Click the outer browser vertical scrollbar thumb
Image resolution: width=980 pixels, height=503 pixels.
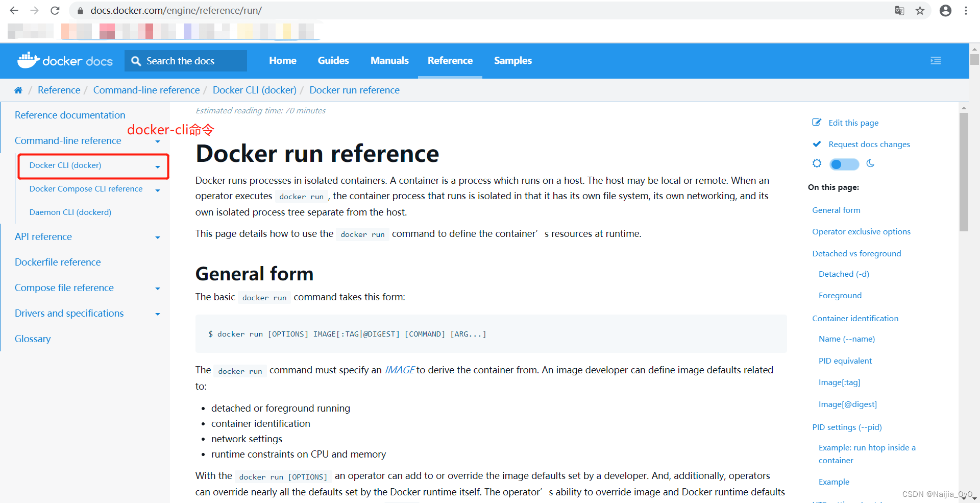point(974,59)
